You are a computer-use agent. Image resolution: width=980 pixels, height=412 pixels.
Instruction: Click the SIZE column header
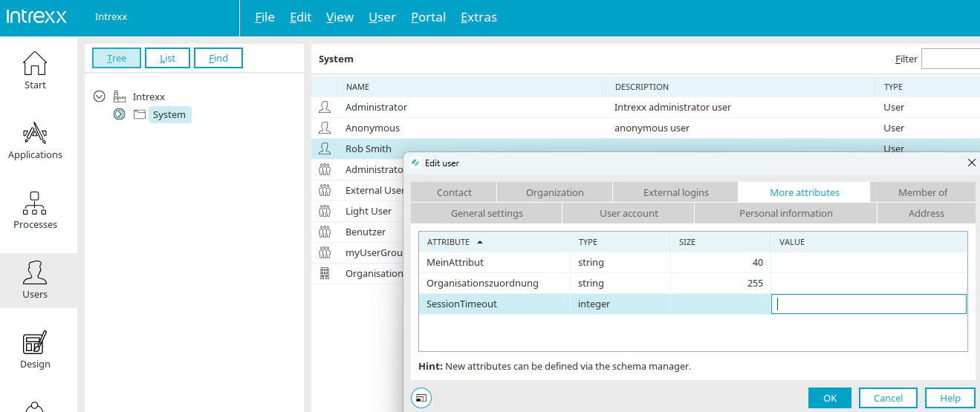click(x=721, y=242)
